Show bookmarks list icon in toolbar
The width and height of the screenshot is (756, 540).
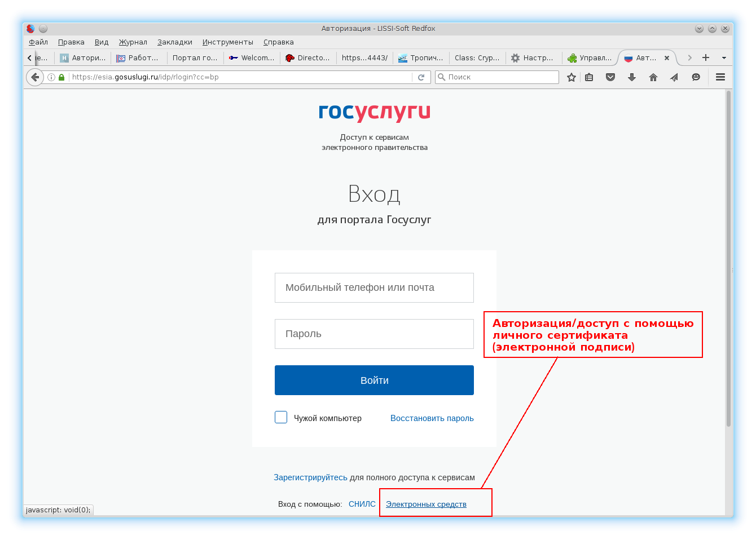tap(590, 77)
